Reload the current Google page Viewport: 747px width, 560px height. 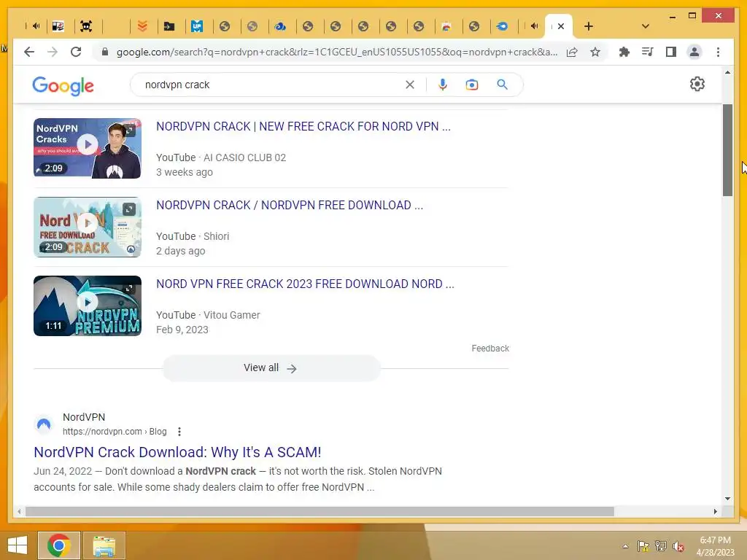pyautogui.click(x=76, y=52)
